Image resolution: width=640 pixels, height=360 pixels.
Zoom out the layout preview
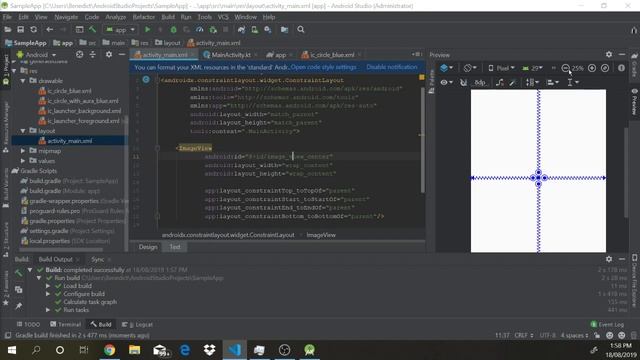[x=565, y=68]
